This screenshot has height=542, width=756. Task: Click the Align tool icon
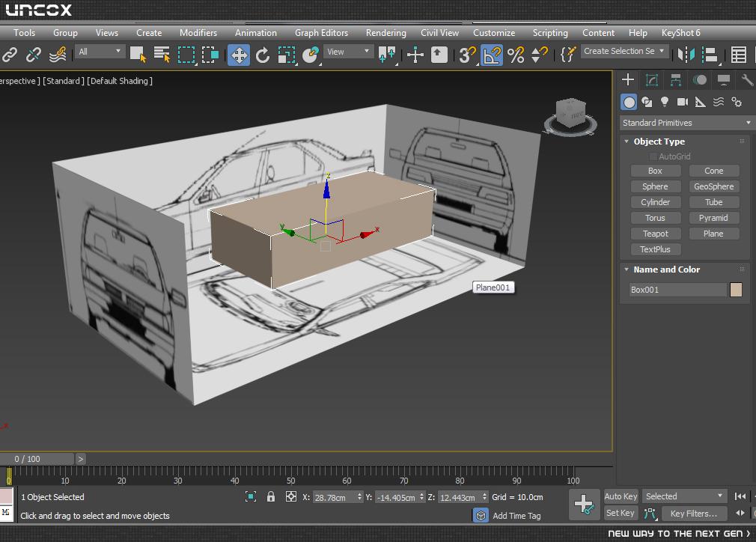pos(710,55)
